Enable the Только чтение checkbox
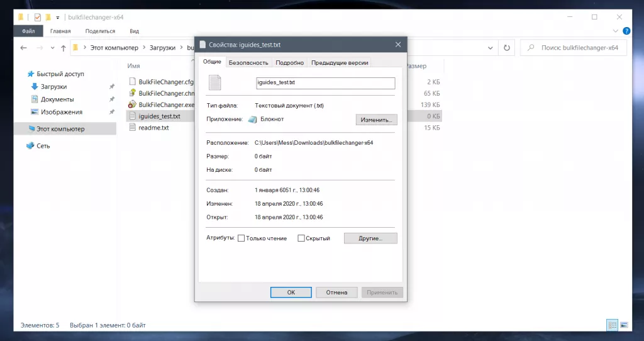 [241, 238]
